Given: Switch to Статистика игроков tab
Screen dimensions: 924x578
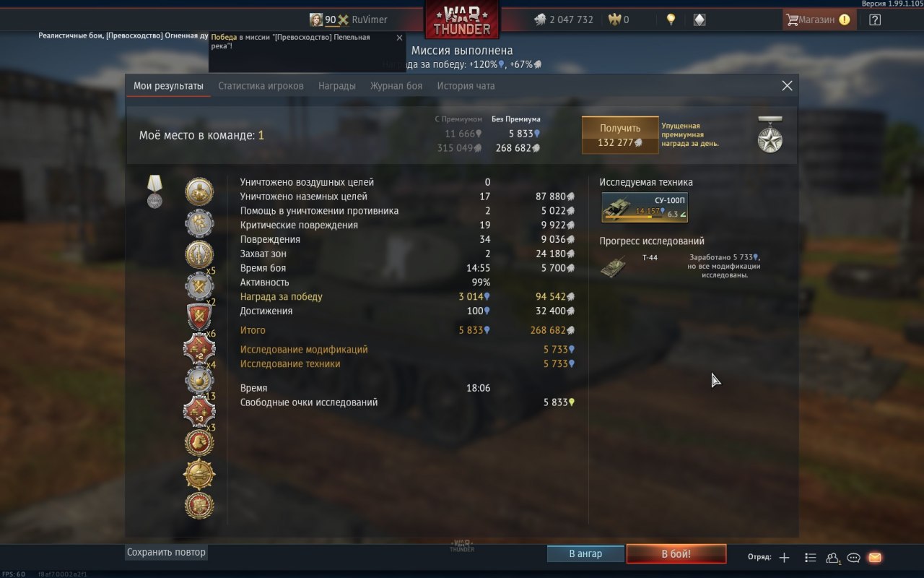Looking at the screenshot, I should pyautogui.click(x=261, y=85).
